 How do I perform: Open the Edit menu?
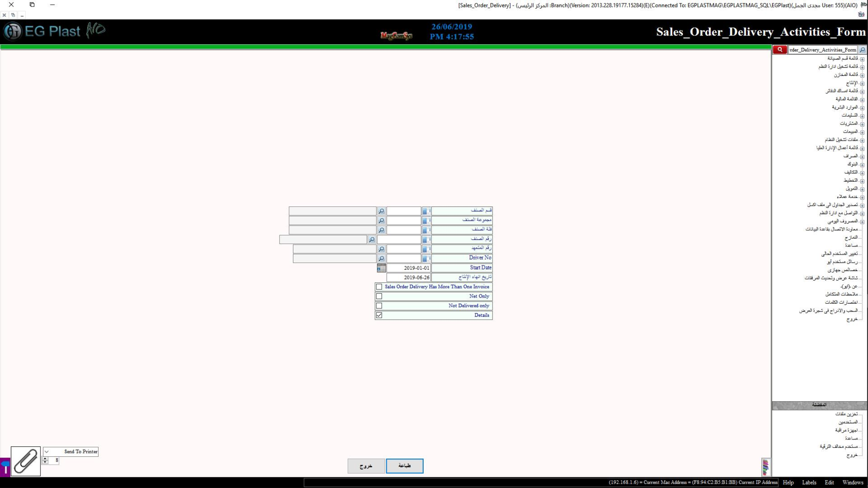pyautogui.click(x=829, y=483)
